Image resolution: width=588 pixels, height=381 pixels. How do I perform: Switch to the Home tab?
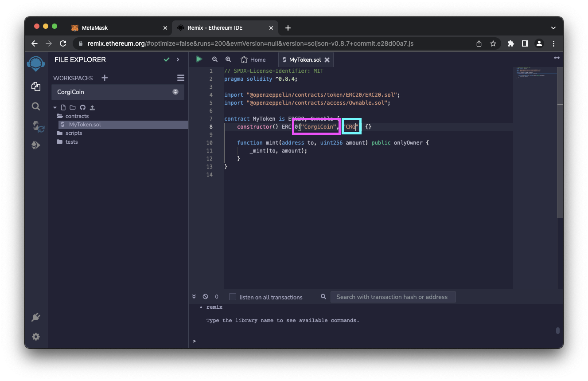253,59
